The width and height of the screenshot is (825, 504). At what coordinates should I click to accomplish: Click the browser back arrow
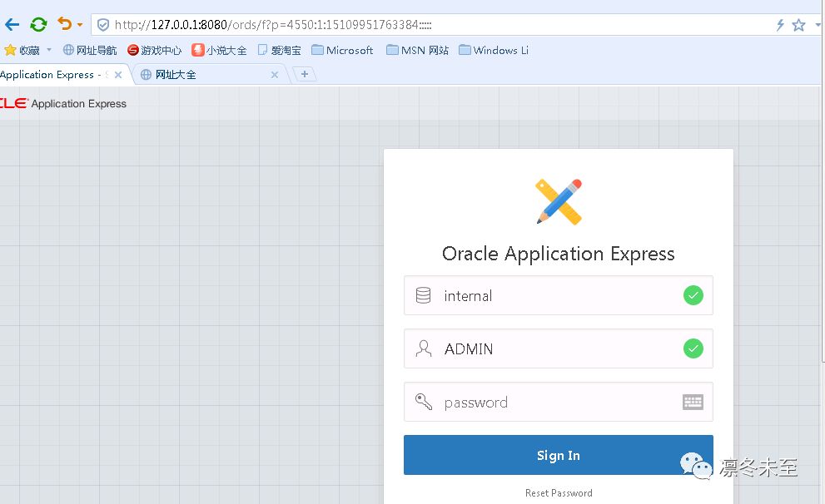point(12,25)
